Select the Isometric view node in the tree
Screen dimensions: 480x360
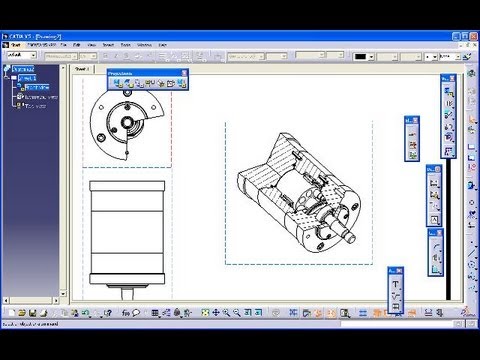(x=41, y=97)
